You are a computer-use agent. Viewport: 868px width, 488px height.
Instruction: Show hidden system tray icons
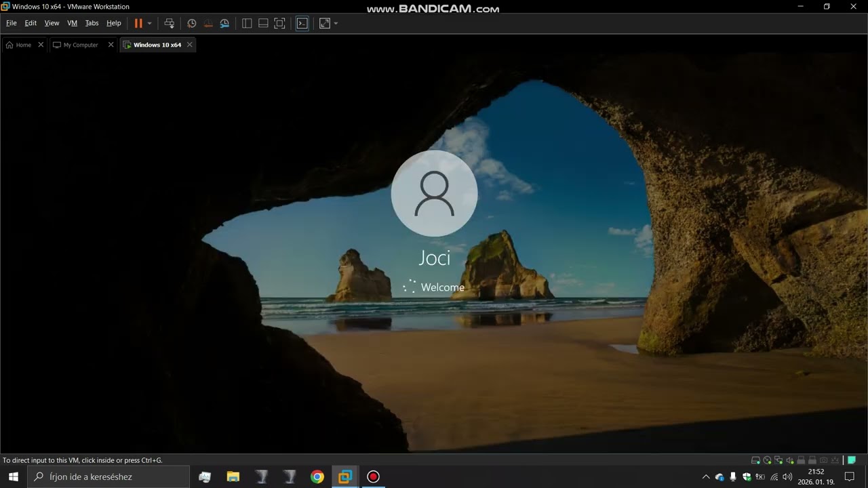click(x=706, y=476)
